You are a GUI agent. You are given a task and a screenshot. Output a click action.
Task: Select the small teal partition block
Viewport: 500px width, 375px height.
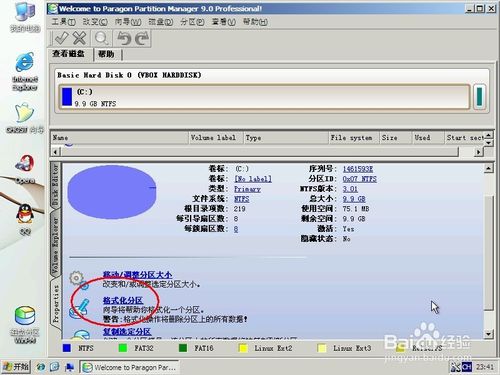coord(479,97)
